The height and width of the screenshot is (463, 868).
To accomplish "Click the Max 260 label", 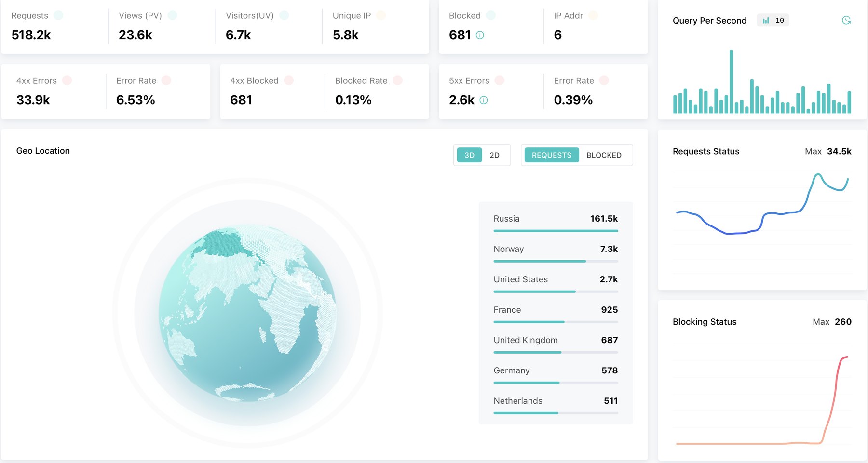I will 832,322.
